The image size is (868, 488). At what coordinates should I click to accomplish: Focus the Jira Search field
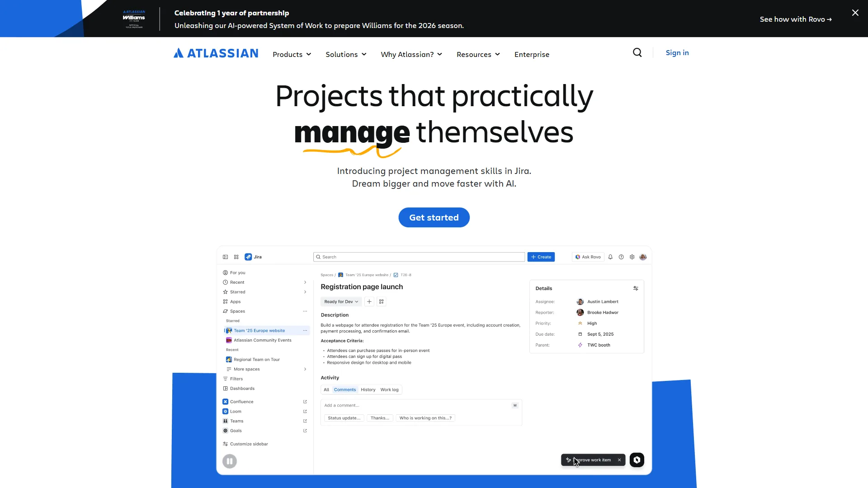click(419, 257)
